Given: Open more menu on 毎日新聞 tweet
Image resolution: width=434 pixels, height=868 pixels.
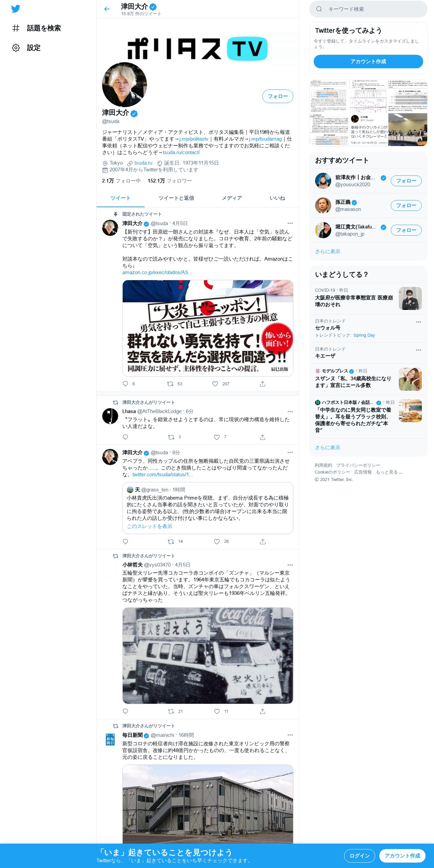Looking at the screenshot, I should (x=290, y=735).
